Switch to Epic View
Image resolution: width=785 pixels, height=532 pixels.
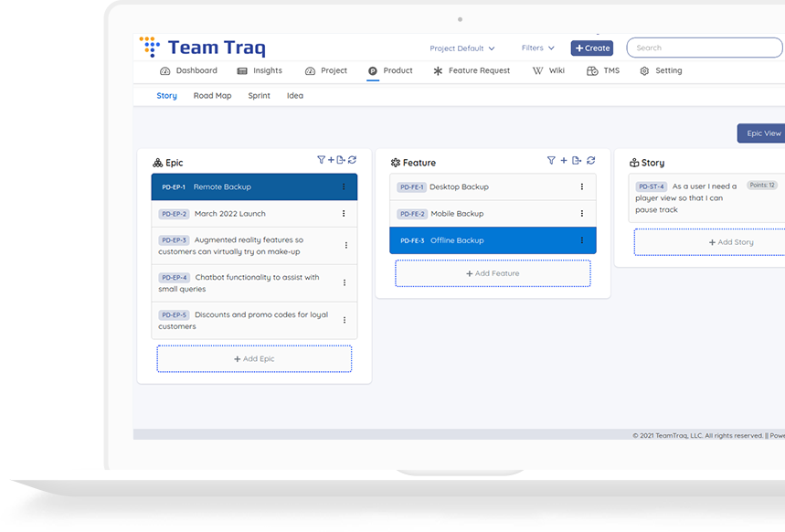pos(761,133)
